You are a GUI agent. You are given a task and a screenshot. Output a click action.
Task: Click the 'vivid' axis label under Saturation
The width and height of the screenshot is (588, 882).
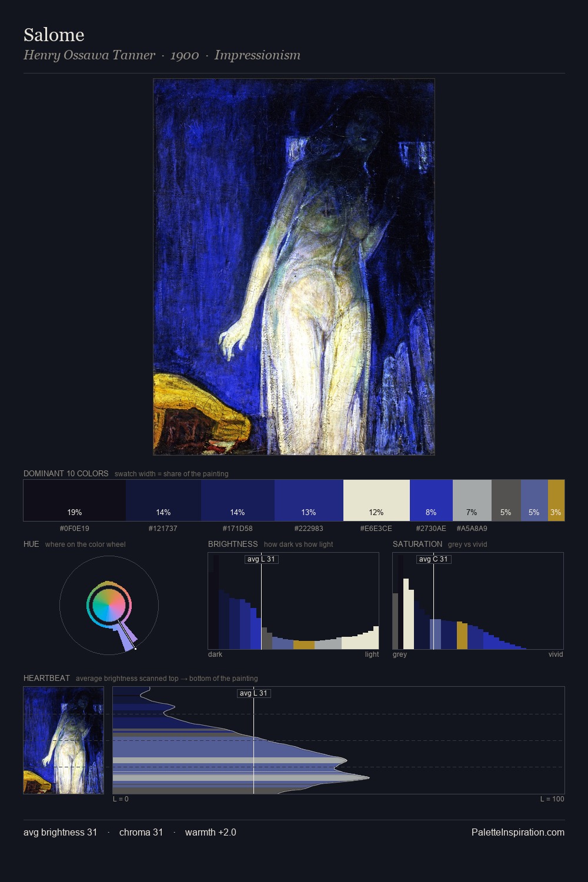556,654
